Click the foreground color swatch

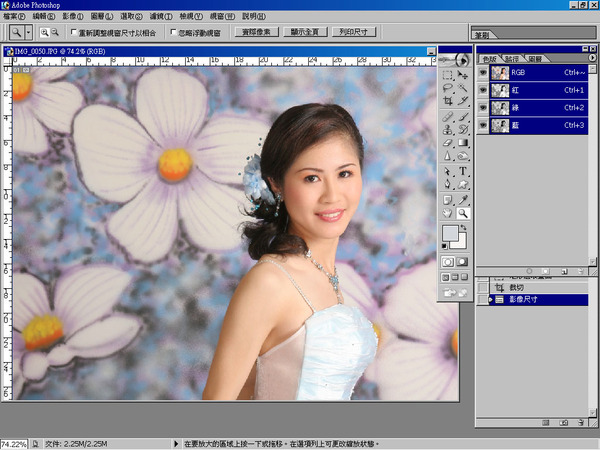452,234
